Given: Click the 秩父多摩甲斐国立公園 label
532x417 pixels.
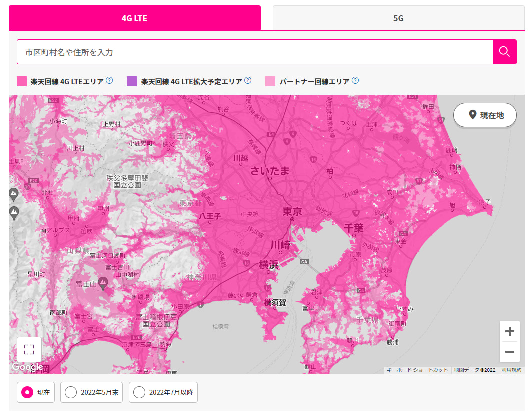Looking at the screenshot, I should click(127, 181).
